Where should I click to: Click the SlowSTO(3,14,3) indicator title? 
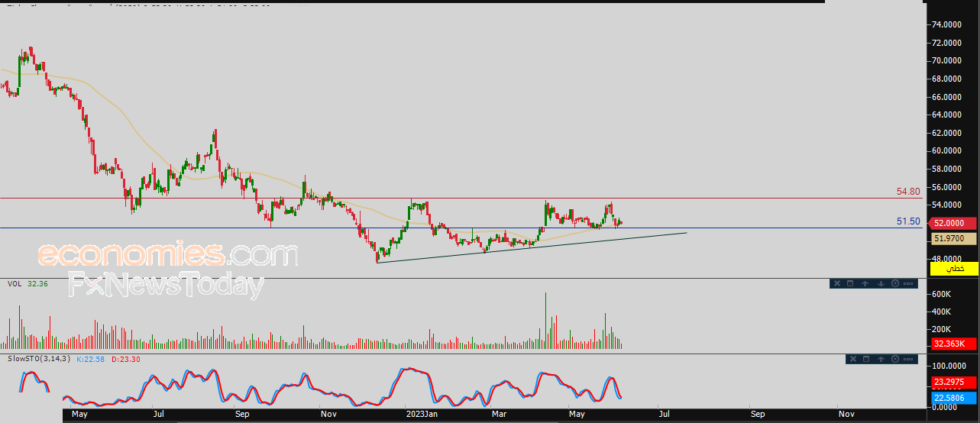point(38,358)
